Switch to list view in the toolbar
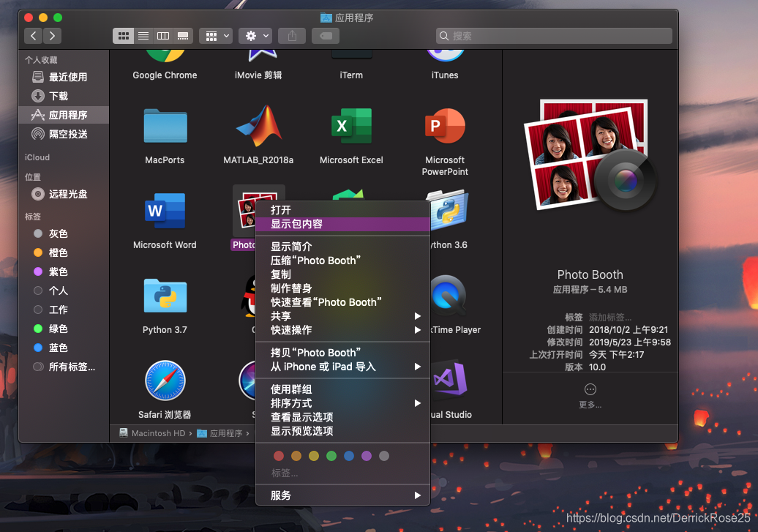Screen dimensions: 758x532 [x=143, y=36]
